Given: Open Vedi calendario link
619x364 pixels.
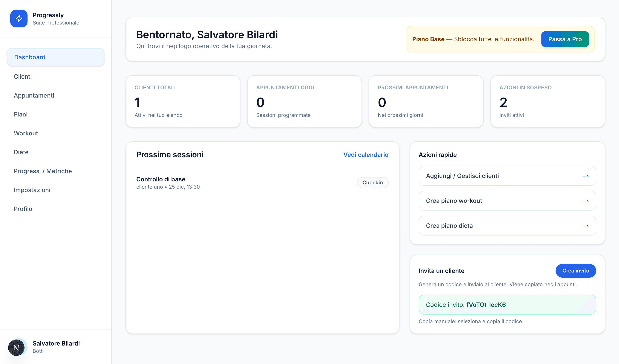Looking at the screenshot, I should point(366,155).
